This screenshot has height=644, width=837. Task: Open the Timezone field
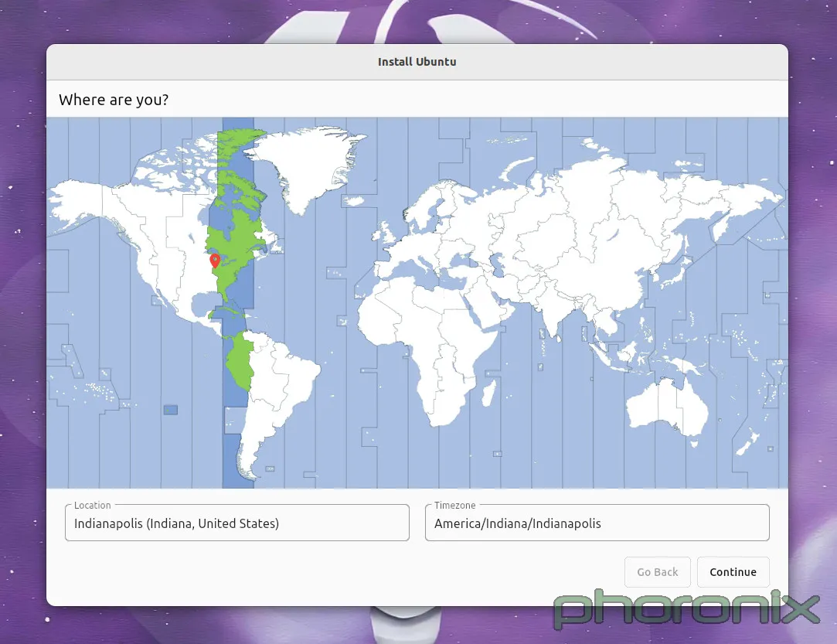[x=597, y=523]
